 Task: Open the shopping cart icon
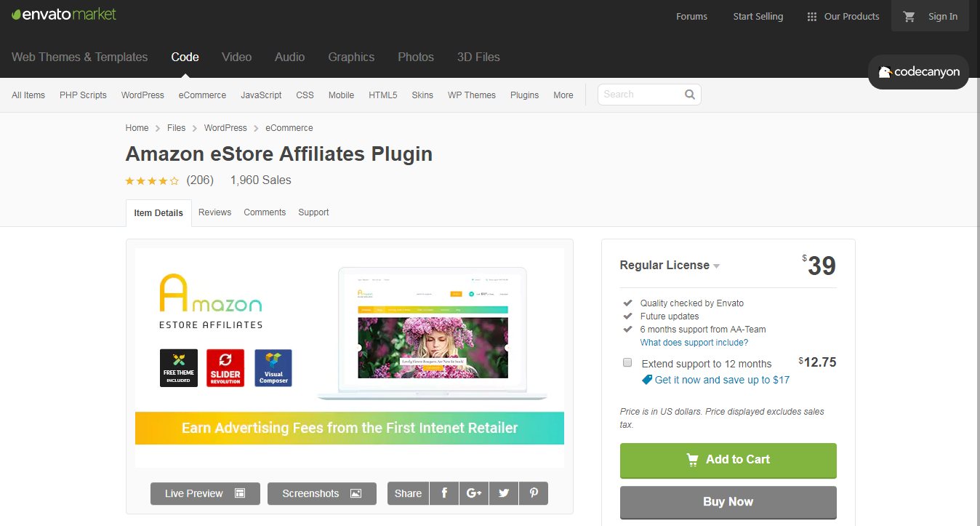[909, 16]
